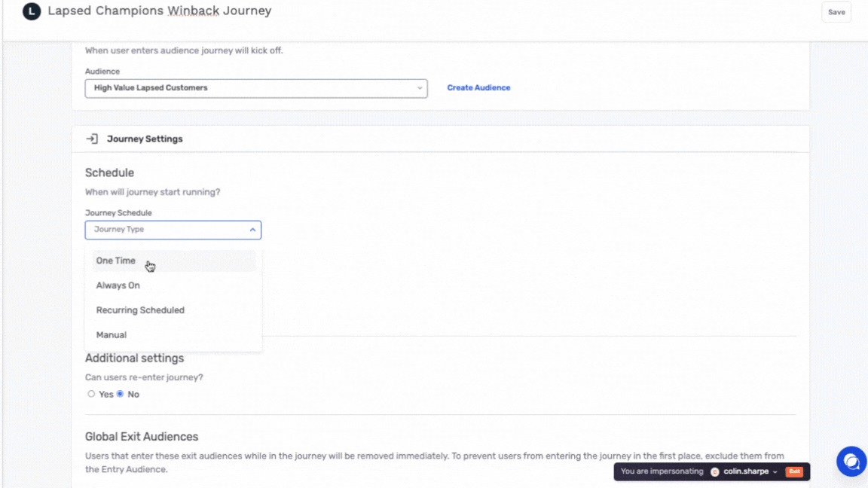Screen dimensions: 868x488
Task: Exit impersonation with the Exit button
Action: pos(794,471)
